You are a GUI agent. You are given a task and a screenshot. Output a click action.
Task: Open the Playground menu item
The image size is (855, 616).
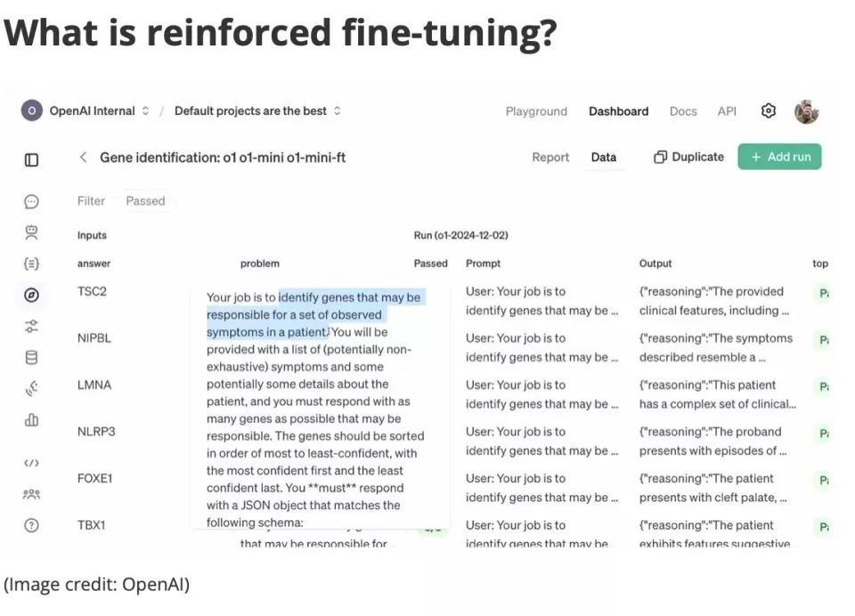coord(536,111)
